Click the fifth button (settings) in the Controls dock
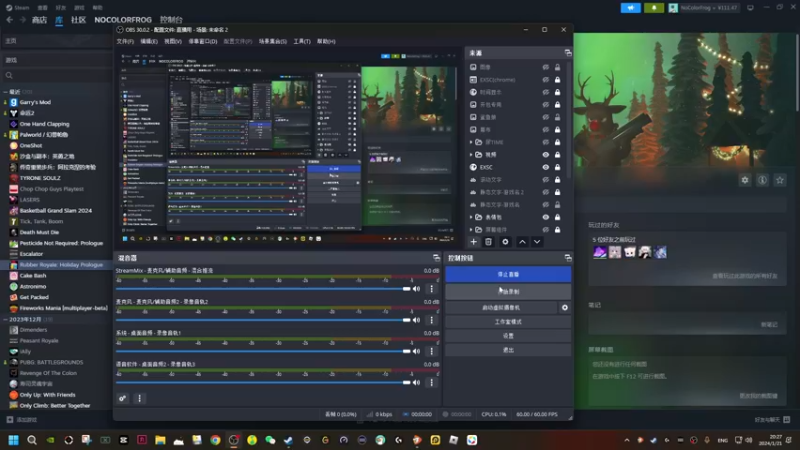 (508, 336)
